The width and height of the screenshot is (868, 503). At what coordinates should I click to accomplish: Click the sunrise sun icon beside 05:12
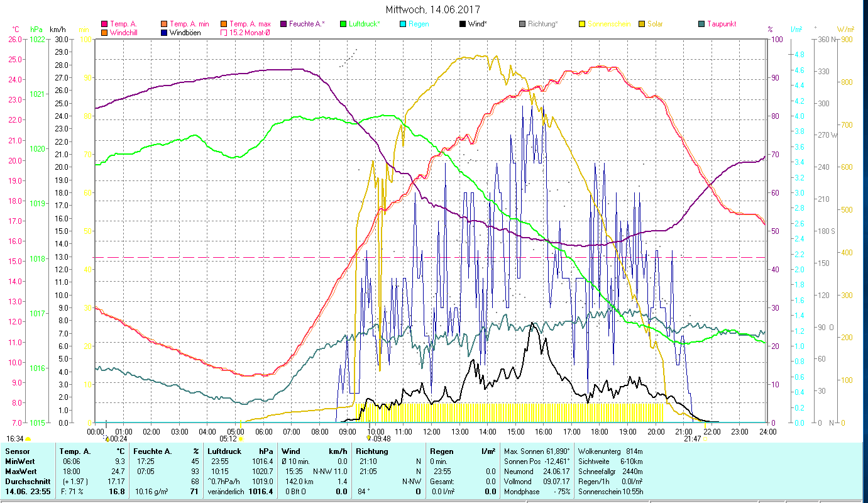pyautogui.click(x=241, y=439)
